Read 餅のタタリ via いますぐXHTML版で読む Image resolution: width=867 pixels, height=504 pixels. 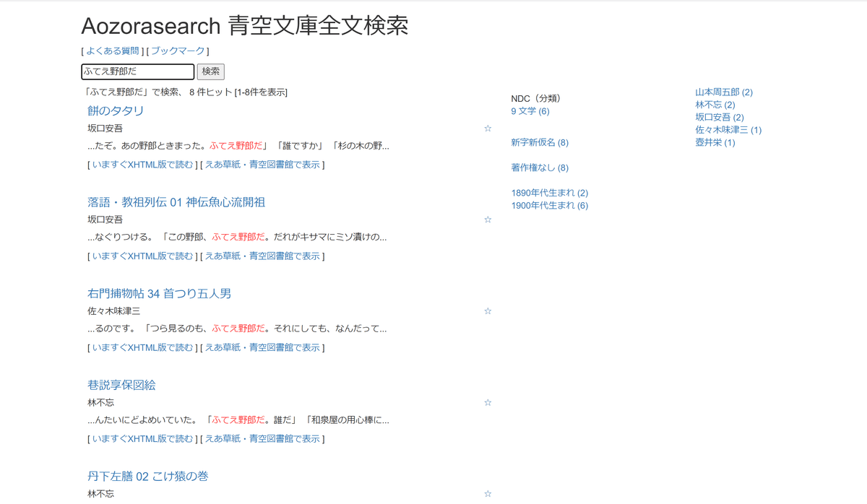point(143,165)
